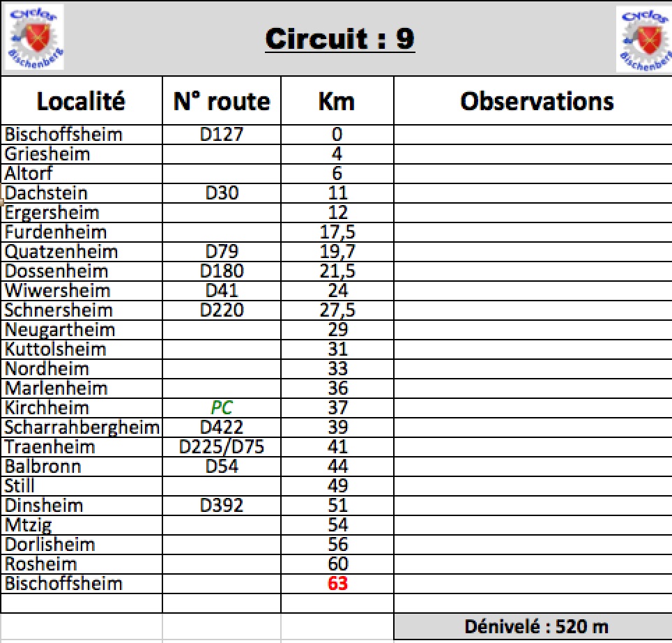This screenshot has width=672, height=643.
Task: Click the left Cyclos Bischenberg logo
Action: click(35, 37)
